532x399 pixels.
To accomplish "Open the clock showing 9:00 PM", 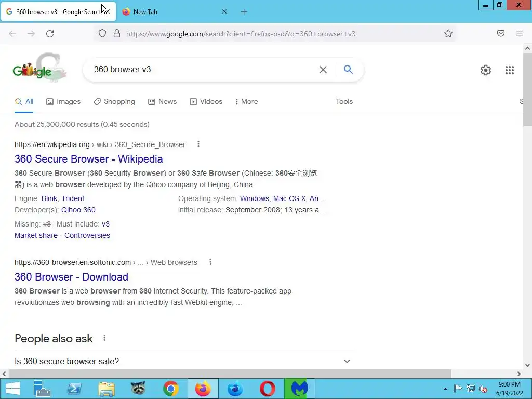I will (509, 389).
